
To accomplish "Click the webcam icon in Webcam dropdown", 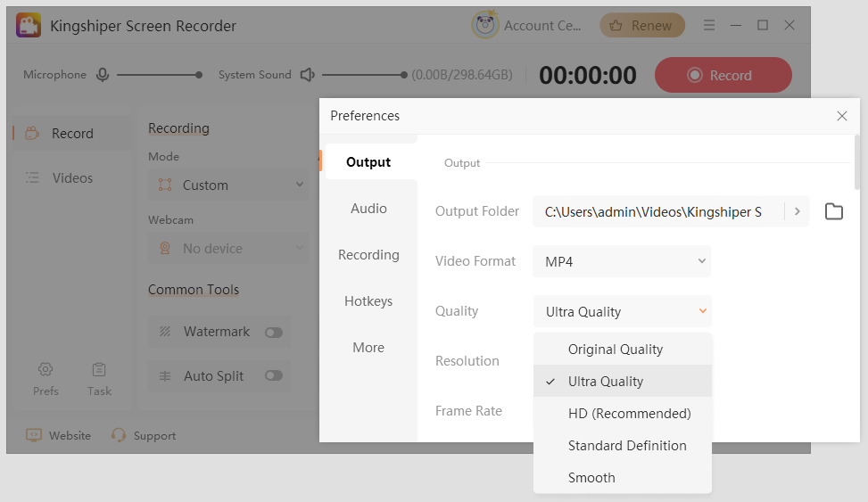I will click(165, 248).
